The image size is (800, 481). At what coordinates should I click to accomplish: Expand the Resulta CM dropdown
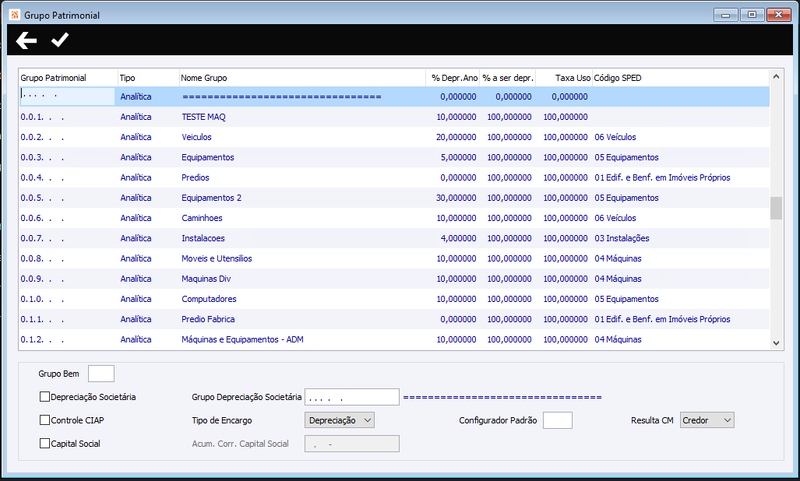click(x=707, y=420)
